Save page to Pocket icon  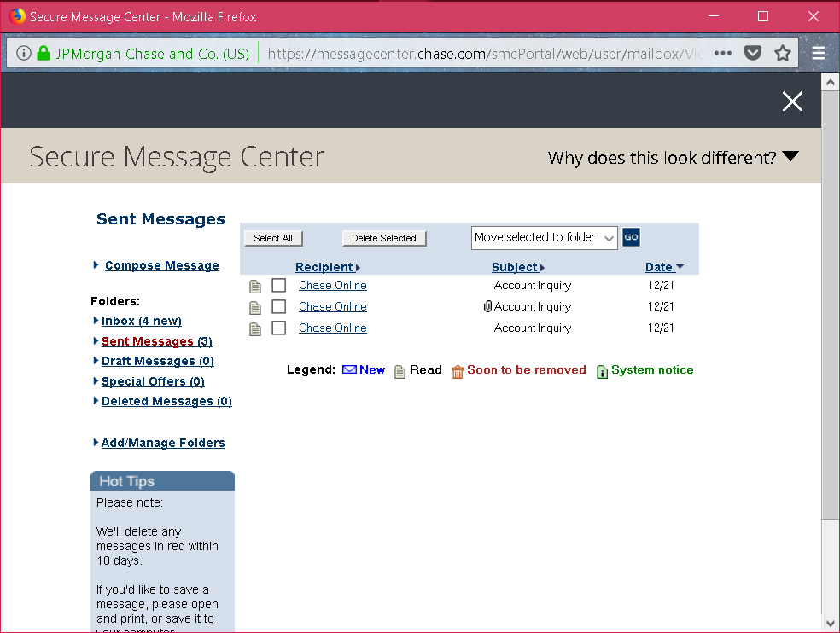pyautogui.click(x=753, y=53)
